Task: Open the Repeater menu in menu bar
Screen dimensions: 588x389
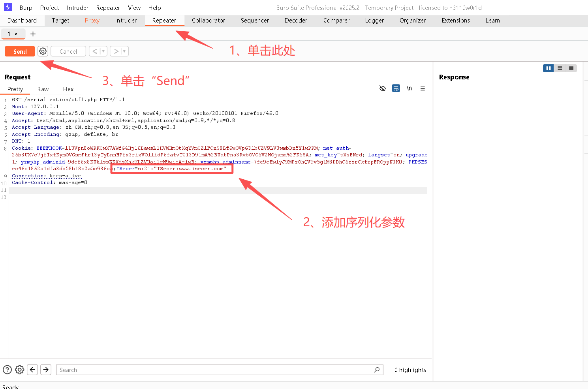Action: click(x=108, y=8)
